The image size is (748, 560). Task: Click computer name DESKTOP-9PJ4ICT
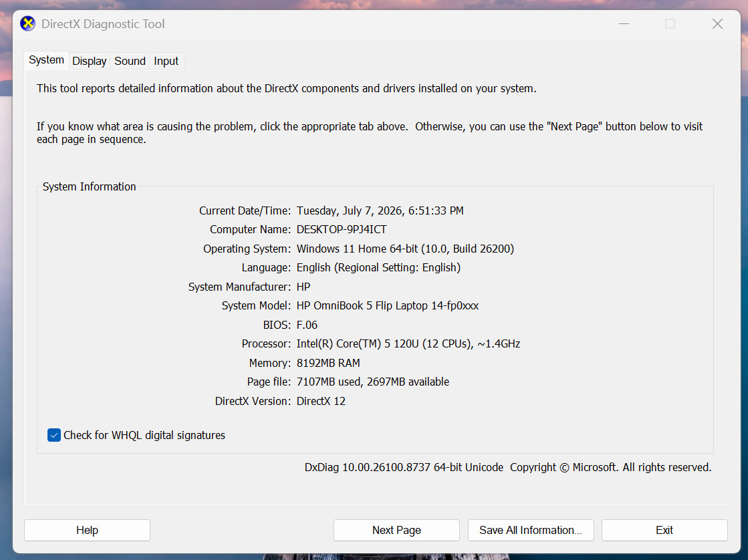click(x=342, y=229)
